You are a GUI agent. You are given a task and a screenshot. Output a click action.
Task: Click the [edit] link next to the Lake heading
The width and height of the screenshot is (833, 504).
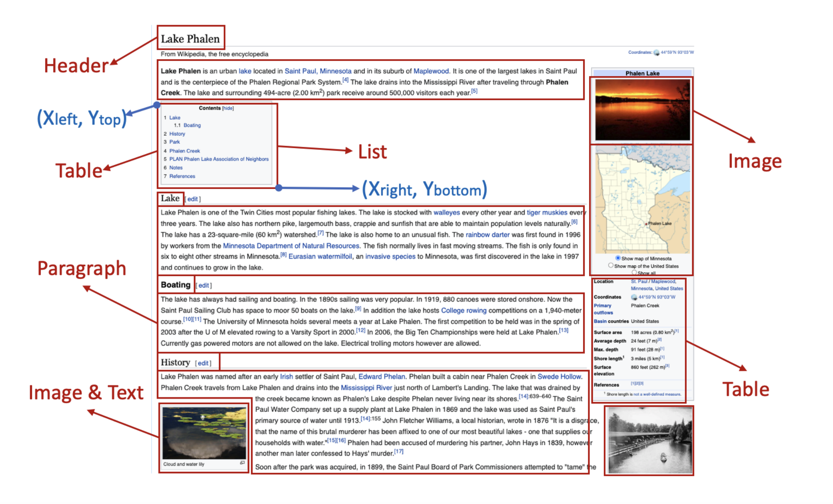coord(193,199)
